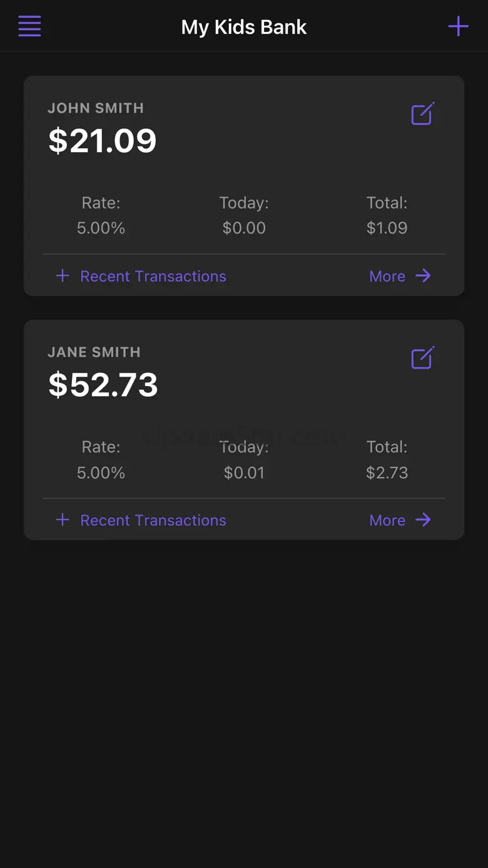Tap the plus icon beside John's Recent Transactions
Screen dimensions: 488x868
click(x=63, y=276)
